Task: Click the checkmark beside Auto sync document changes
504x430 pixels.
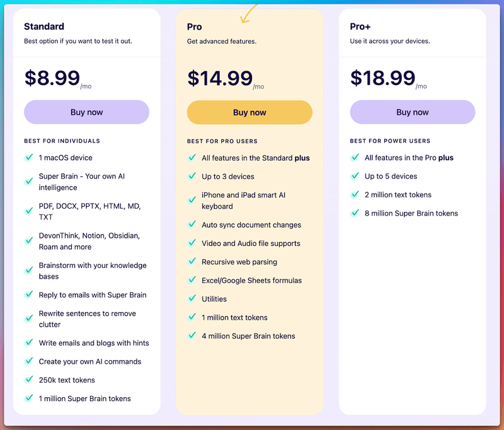Action: click(x=192, y=225)
